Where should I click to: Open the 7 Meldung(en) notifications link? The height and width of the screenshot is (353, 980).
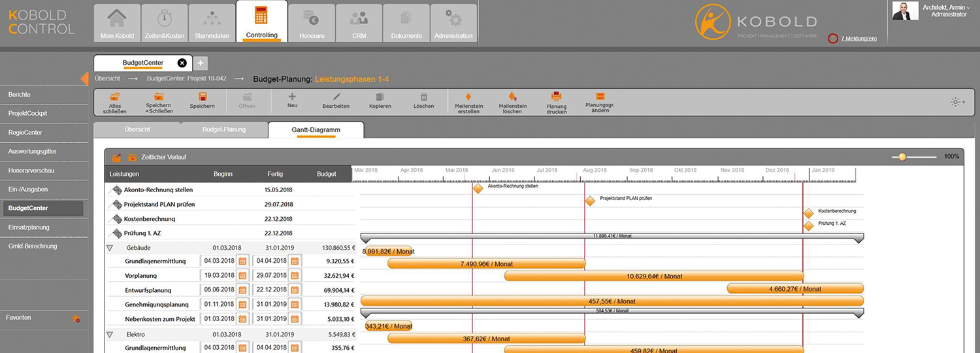pyautogui.click(x=858, y=39)
